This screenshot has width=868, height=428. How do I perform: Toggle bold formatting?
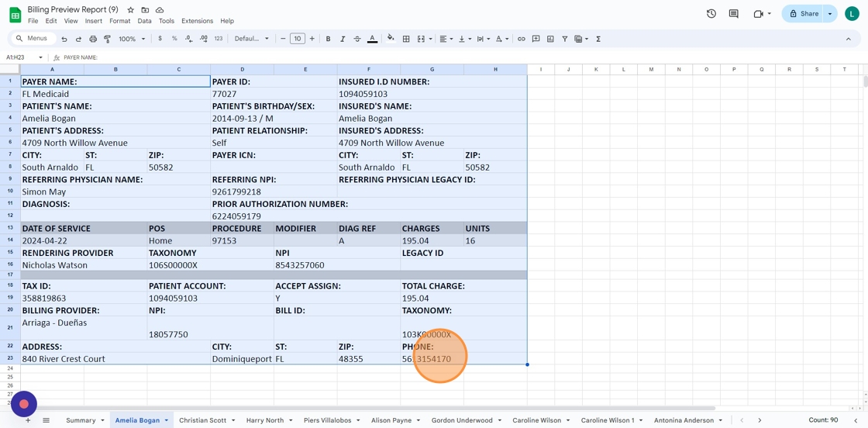(x=328, y=39)
